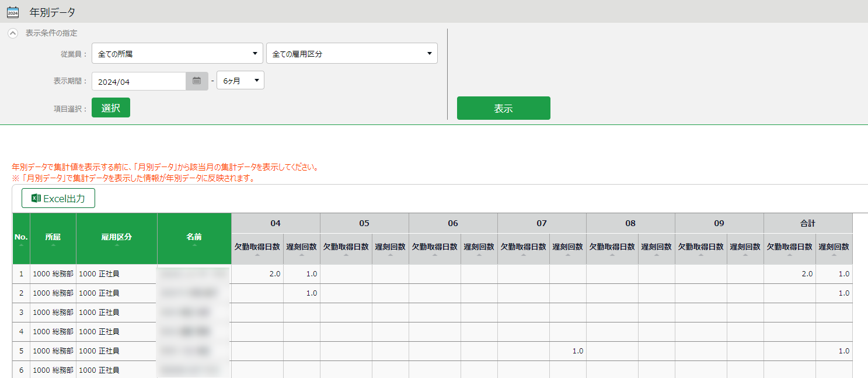Sort the table by 所属 column

(x=53, y=239)
